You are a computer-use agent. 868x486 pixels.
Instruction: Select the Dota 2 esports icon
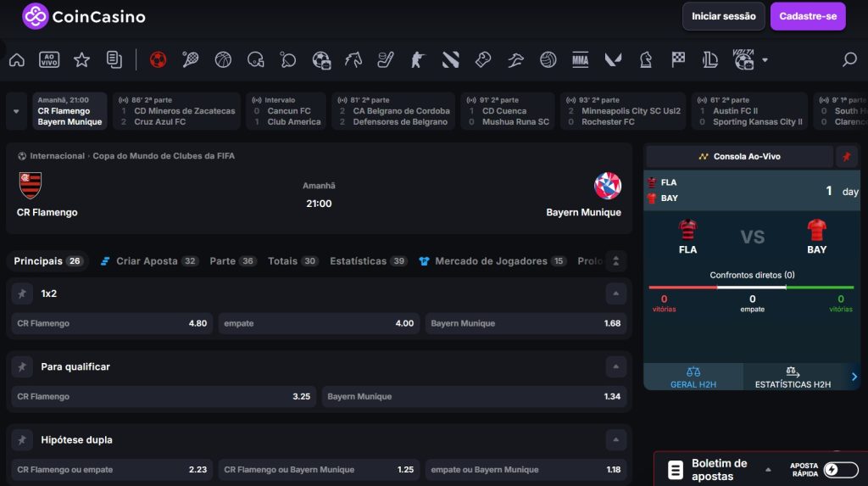[x=451, y=59]
